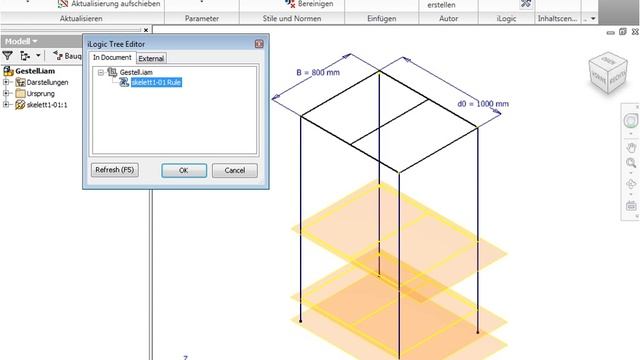Click the Cancel button
640x360 pixels.
pyautogui.click(x=235, y=171)
